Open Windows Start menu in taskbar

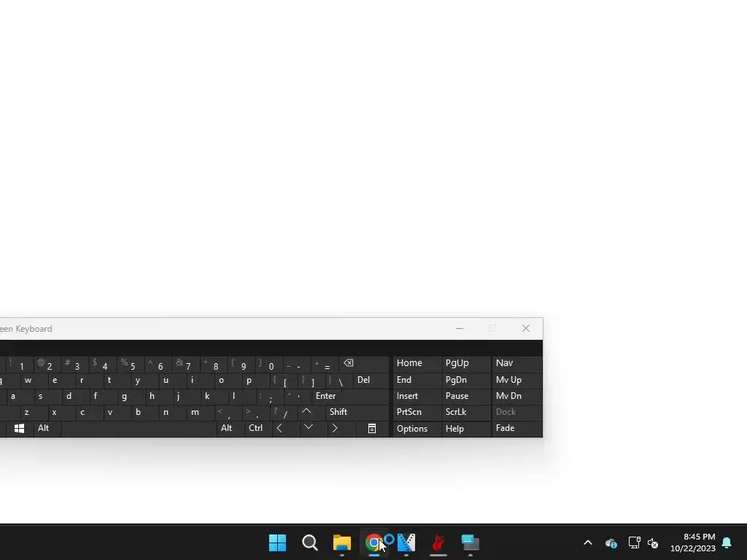(277, 542)
